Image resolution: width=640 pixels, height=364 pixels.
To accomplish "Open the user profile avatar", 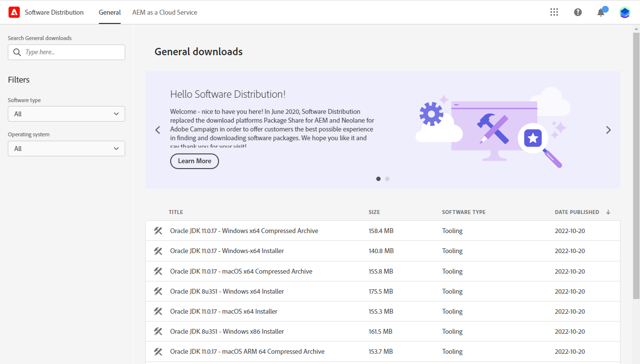I will 625,12.
